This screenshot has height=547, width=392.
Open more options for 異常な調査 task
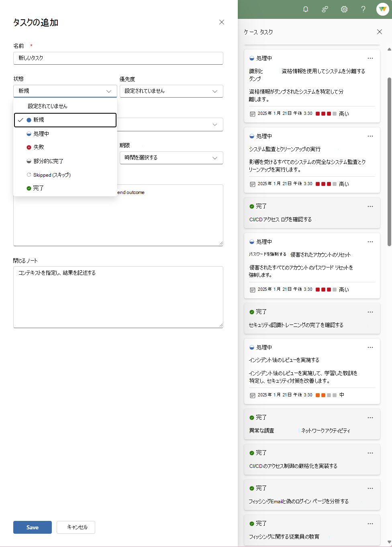pyautogui.click(x=370, y=418)
